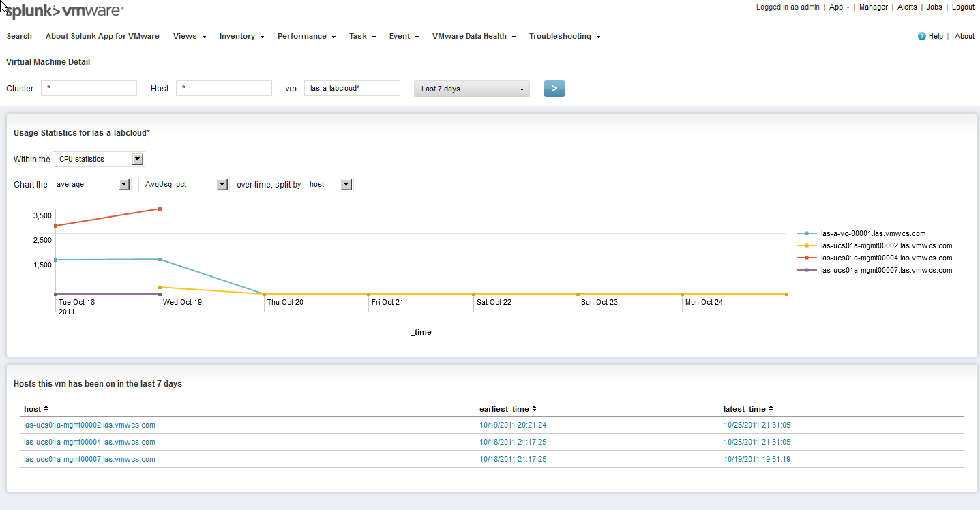The width and height of the screenshot is (980, 510).
Task: Open the AvgUsg_pct metric dropdown
Action: click(183, 184)
